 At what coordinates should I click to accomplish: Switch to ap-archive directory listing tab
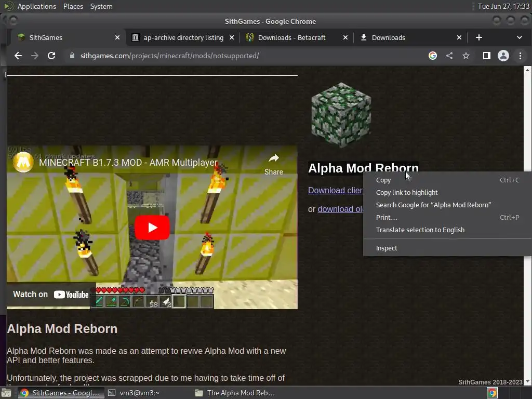point(183,37)
